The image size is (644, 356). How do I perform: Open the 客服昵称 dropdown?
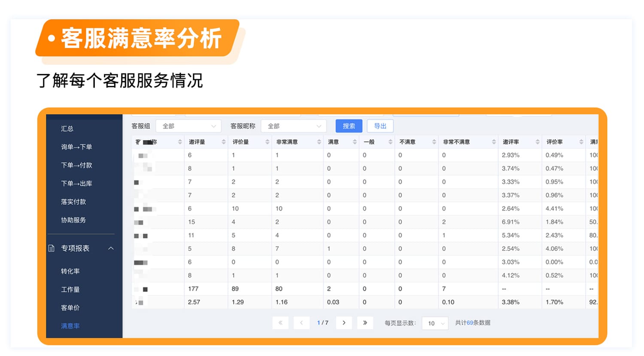click(x=294, y=126)
